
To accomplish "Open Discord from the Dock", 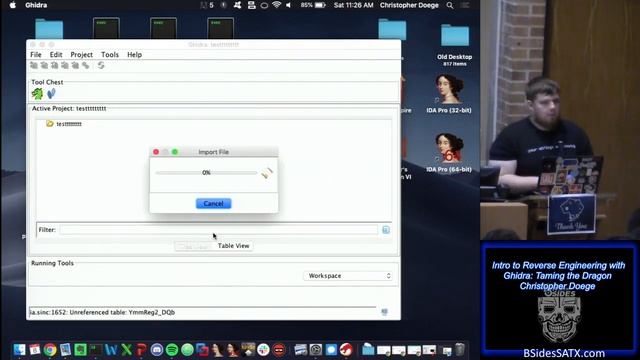I will click(157, 350).
